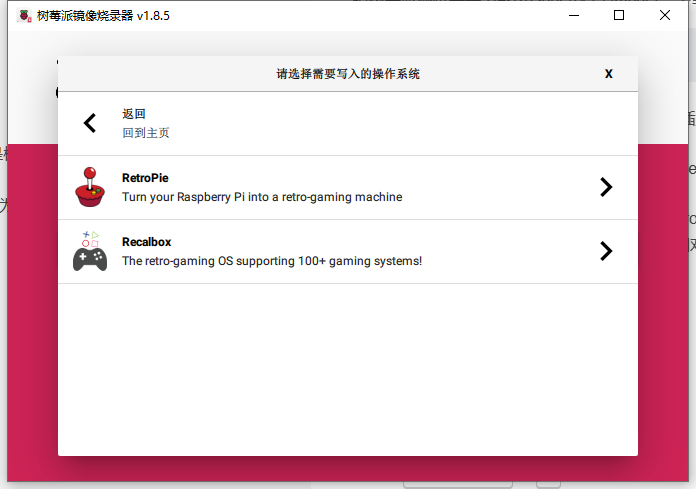Click the RetroPie title text
Viewport: 696px width, 489px height.
tap(145, 178)
